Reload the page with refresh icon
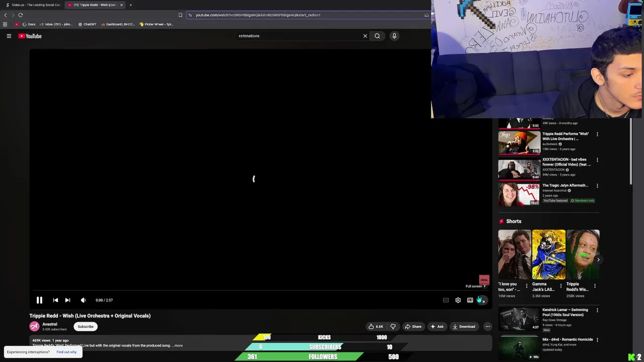Viewport: 644px width, 362px height. (x=21, y=15)
